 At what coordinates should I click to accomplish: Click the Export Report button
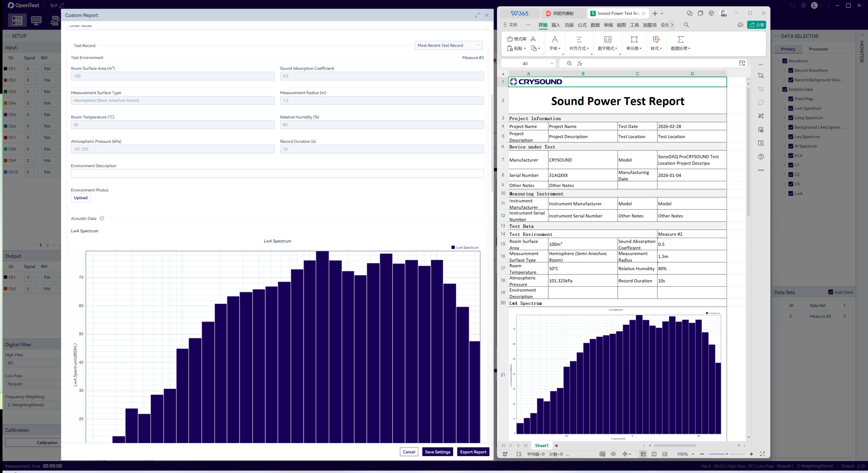(473, 452)
